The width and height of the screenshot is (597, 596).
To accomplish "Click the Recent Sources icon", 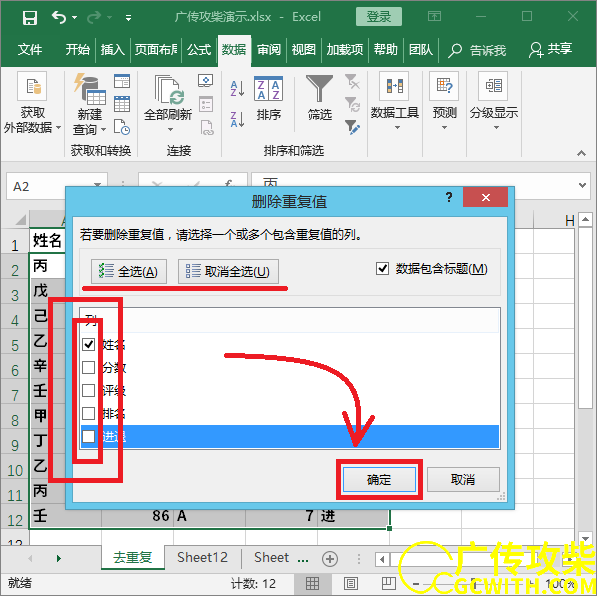I will pos(122,126).
